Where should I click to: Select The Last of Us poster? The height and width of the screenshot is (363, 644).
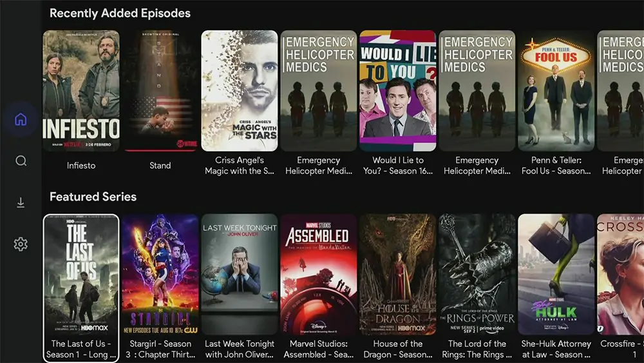tap(81, 274)
